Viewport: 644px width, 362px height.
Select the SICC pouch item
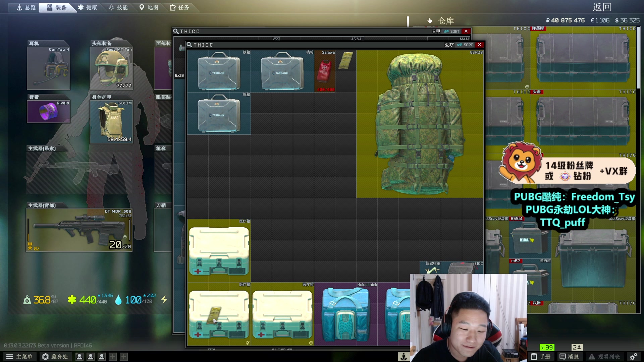462,268
